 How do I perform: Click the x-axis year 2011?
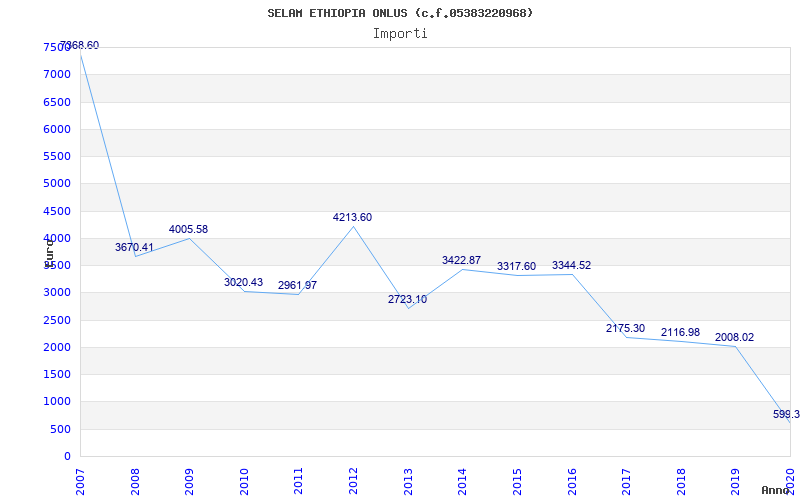(298, 482)
